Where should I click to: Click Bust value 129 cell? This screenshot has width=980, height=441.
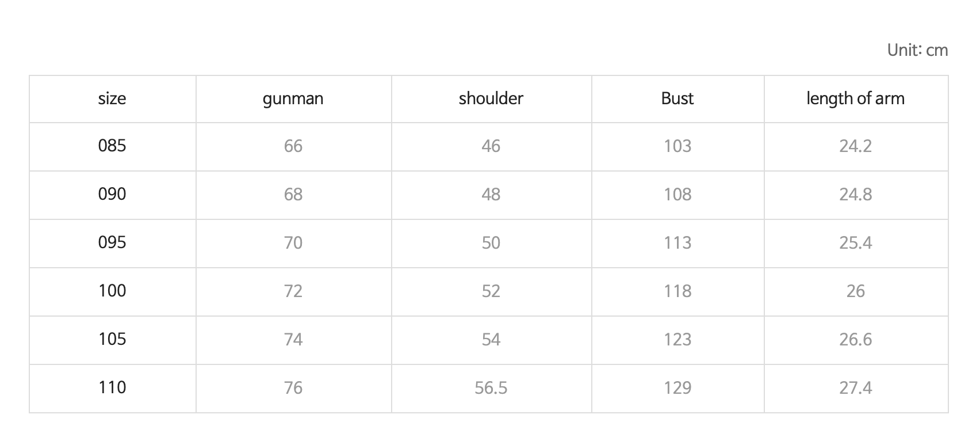pos(677,387)
